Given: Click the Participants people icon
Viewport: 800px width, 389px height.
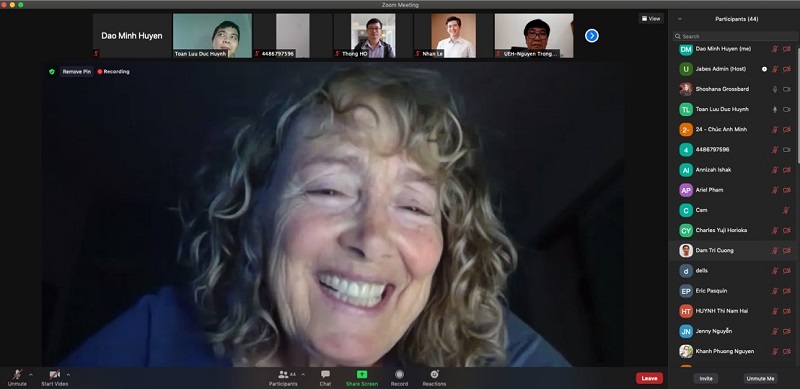Looking at the screenshot, I should tap(283, 374).
